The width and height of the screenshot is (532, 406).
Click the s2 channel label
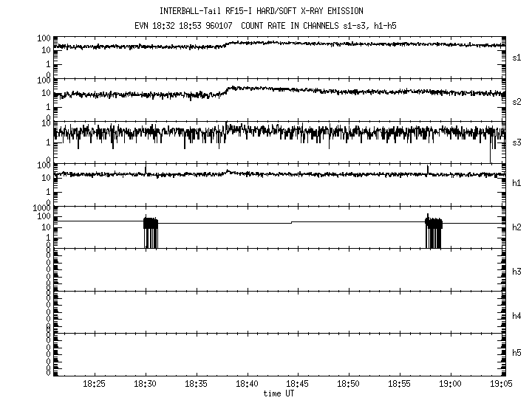click(x=517, y=101)
